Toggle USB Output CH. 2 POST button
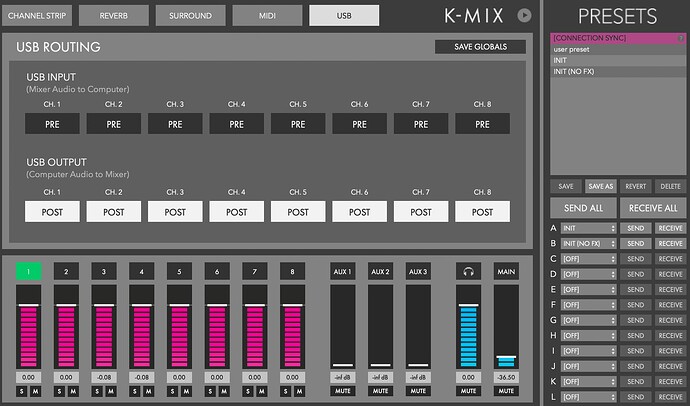Screen dimensions: 690x406 (x=114, y=212)
